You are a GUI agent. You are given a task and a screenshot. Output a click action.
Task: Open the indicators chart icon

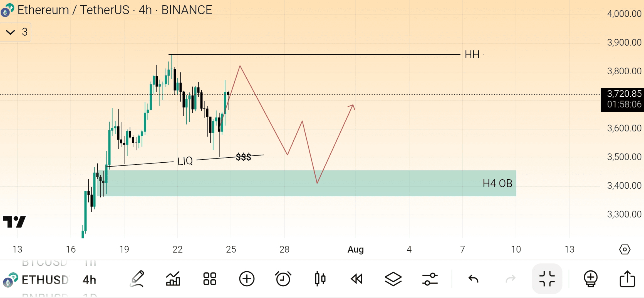coord(173,279)
